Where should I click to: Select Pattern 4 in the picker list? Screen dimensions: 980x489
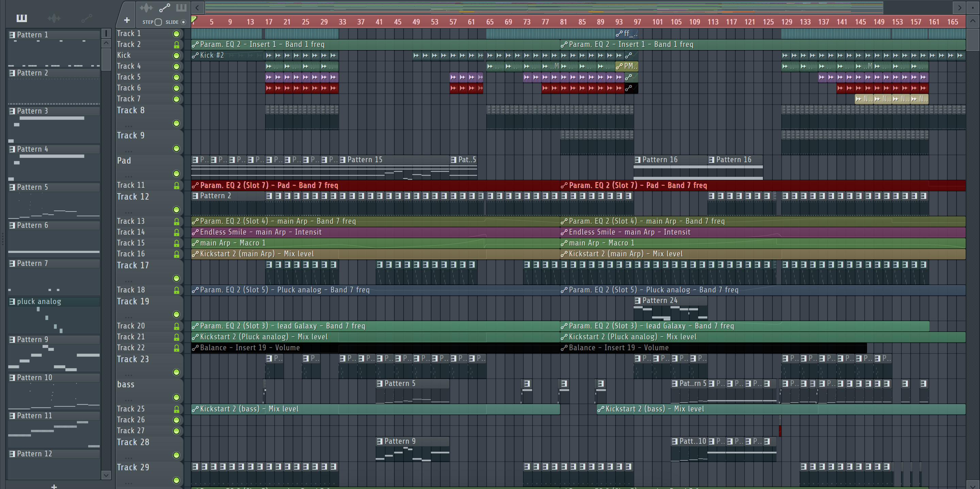[x=54, y=149]
